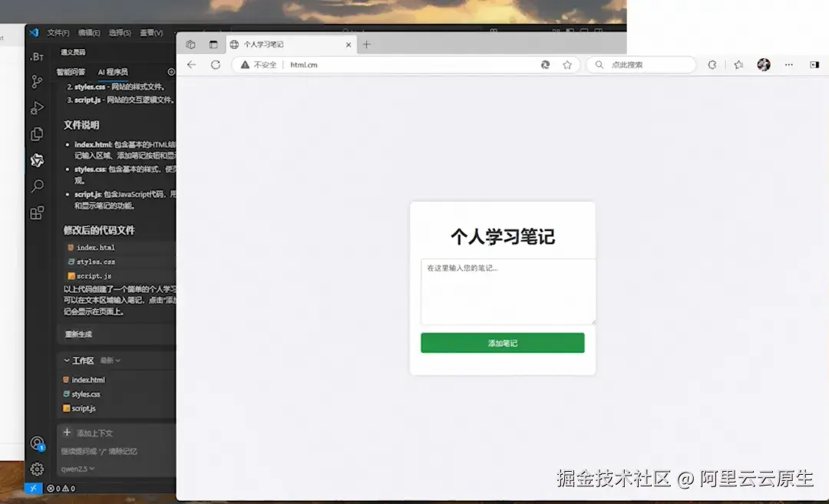
Task: Collapse the 工作区 section chevron
Action: coord(67,360)
